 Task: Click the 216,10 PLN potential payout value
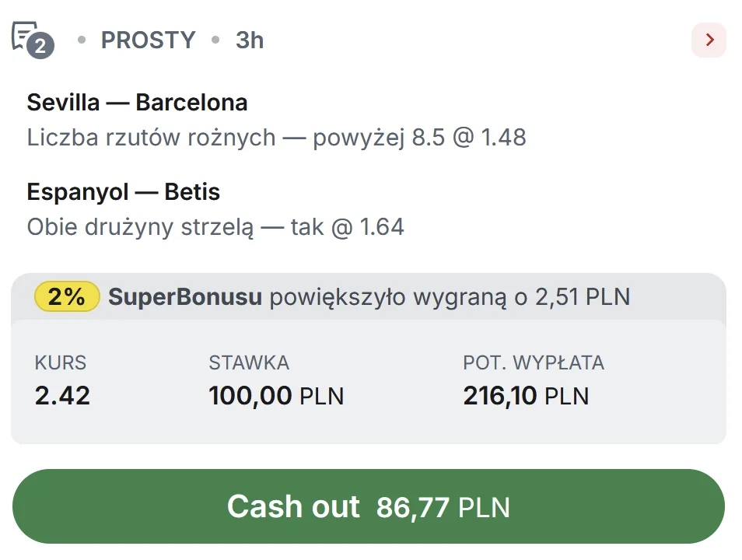coord(526,396)
